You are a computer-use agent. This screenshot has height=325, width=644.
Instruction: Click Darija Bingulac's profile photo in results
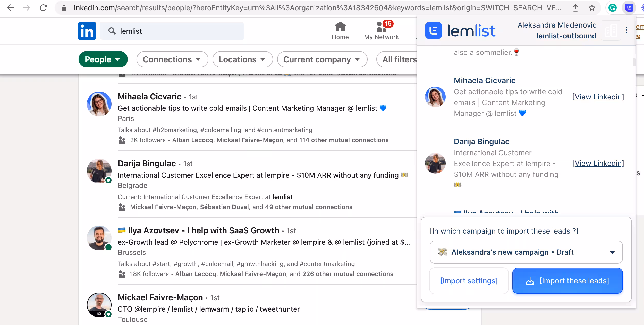click(x=99, y=171)
